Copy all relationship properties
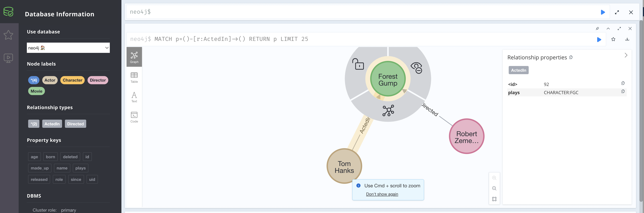644x213 pixels. (x=571, y=57)
